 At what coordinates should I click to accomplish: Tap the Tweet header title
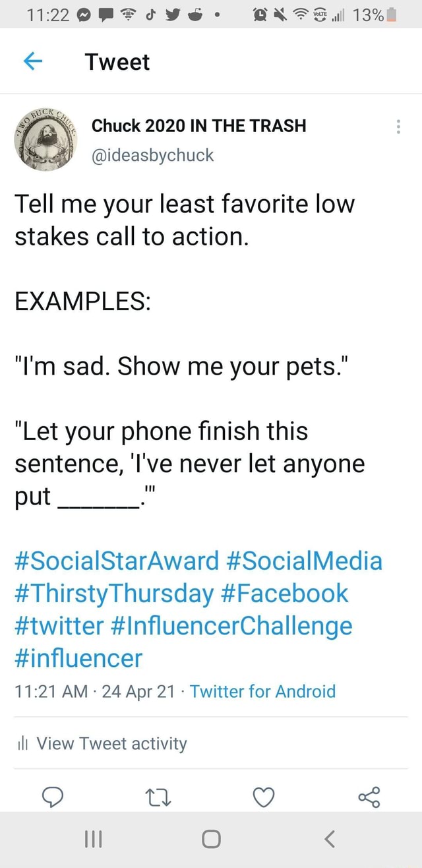coord(117,61)
